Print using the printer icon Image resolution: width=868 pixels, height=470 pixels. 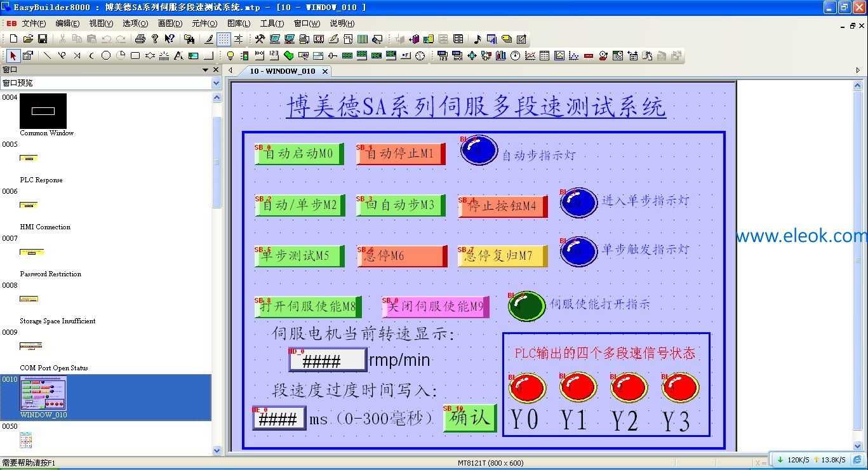140,39
